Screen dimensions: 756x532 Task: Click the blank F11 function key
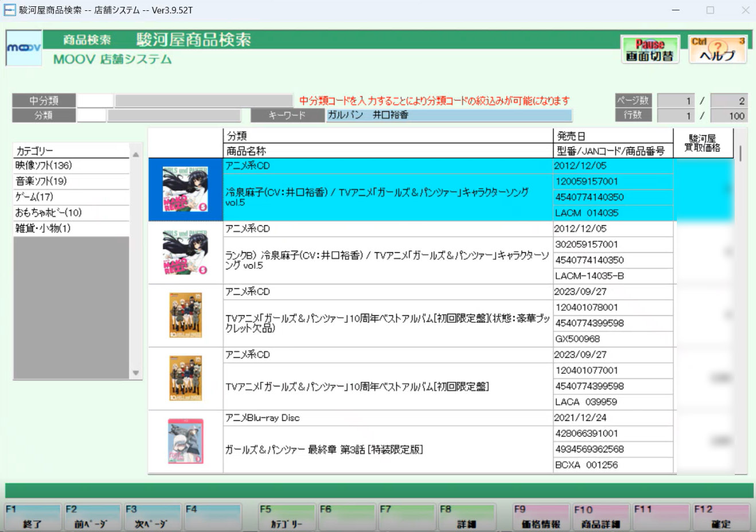[x=661, y=517]
